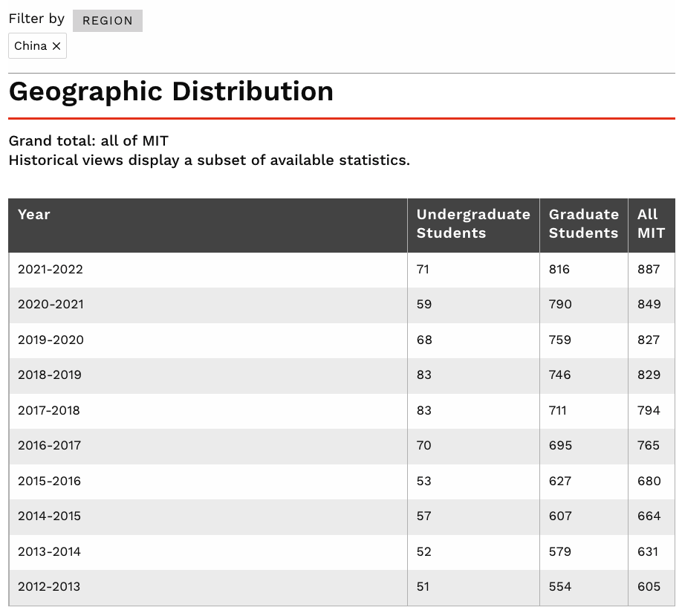This screenshot has width=682, height=616.
Task: Click the 2018-2019 year cell
Action: point(50,375)
